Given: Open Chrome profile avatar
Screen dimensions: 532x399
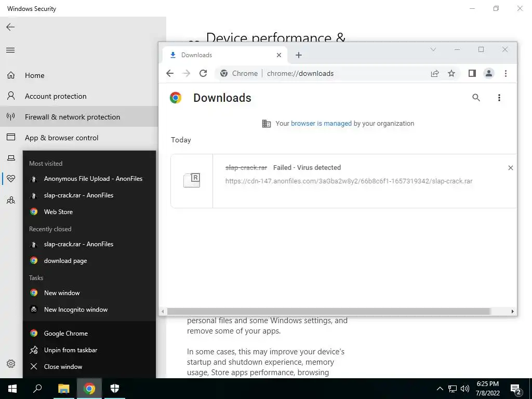Looking at the screenshot, I should click(488, 73).
